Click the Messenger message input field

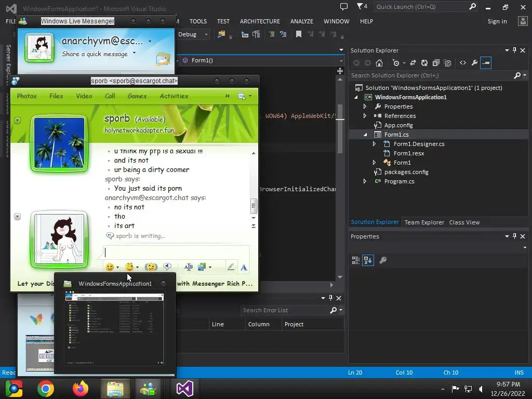[x=176, y=252]
